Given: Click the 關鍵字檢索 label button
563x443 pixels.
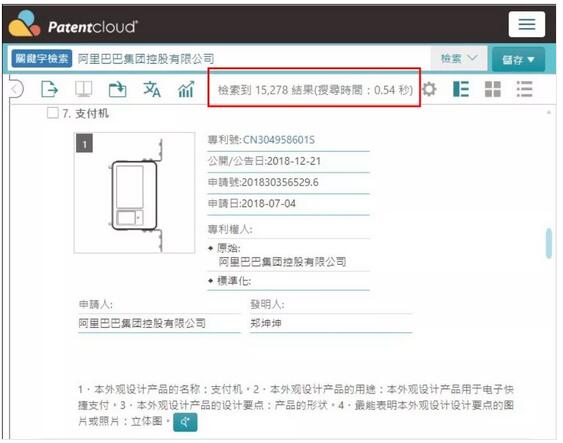Looking at the screenshot, I should (42, 59).
